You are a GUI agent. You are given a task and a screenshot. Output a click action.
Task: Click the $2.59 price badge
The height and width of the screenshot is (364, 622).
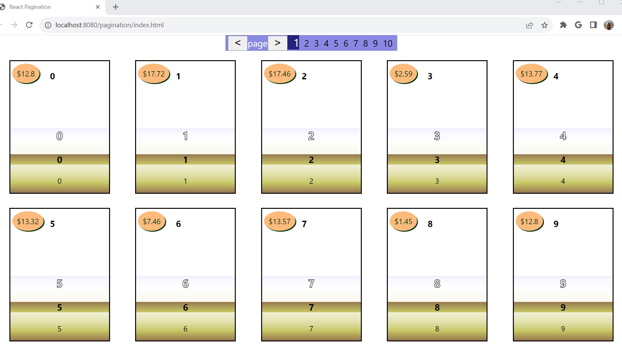point(404,74)
